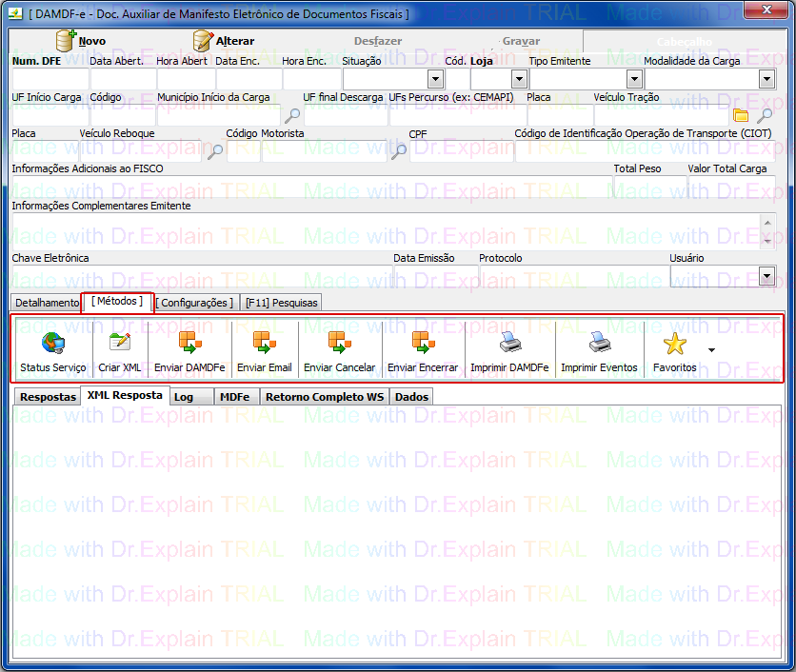The width and height of the screenshot is (796, 672).
Task: Click Valor Total Carga field
Action: coord(731,187)
